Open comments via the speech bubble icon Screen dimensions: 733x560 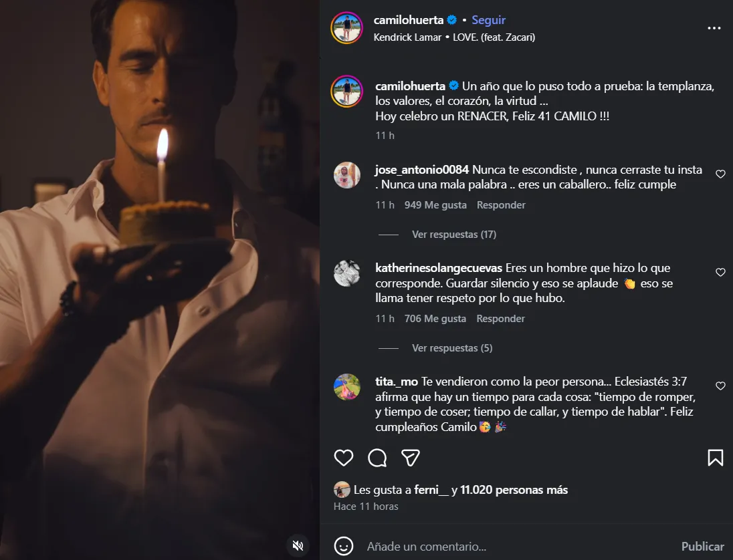pyautogui.click(x=377, y=458)
